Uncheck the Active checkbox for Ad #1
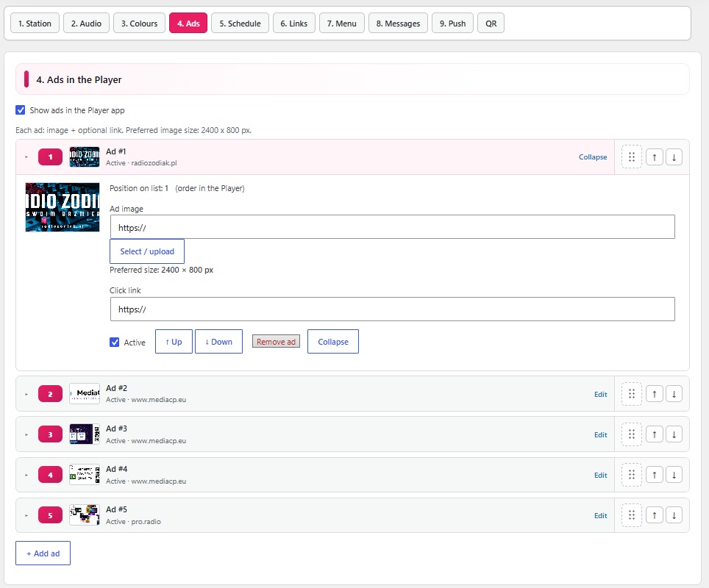This screenshot has height=588, width=709. click(x=115, y=342)
